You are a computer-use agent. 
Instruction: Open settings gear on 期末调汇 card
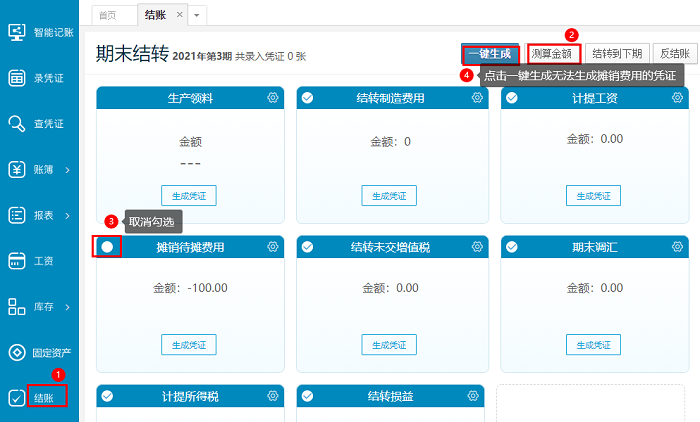[677, 247]
